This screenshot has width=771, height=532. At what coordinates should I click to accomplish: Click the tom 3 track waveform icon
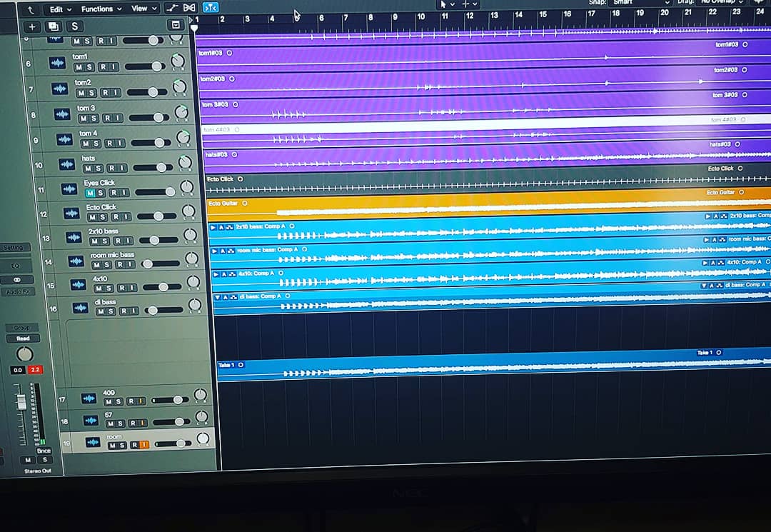tap(62, 114)
